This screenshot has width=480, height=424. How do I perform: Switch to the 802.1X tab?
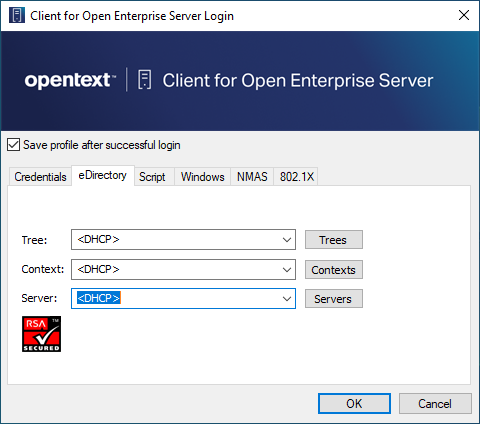pos(297,177)
